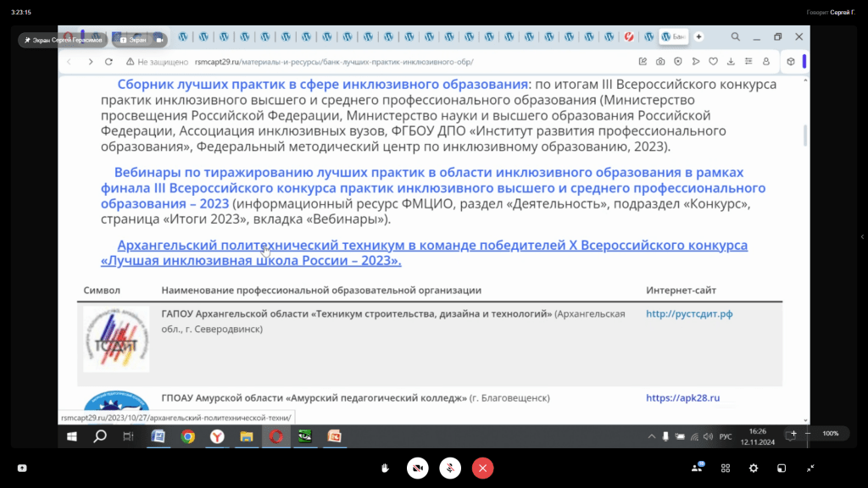Open the Wi-Fi network tray icon
Viewport: 868px width, 488px height.
[694, 436]
